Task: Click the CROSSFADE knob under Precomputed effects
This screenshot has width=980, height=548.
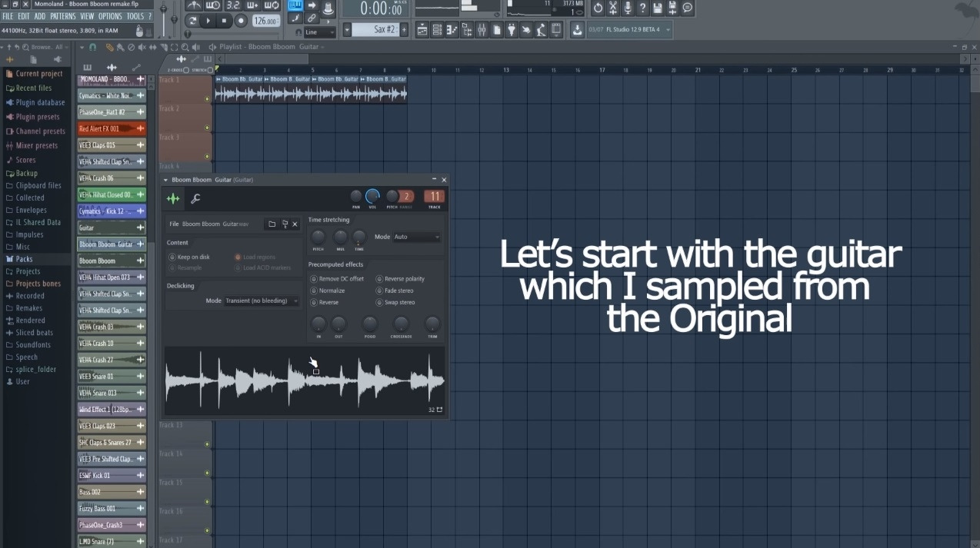Action: click(401, 324)
